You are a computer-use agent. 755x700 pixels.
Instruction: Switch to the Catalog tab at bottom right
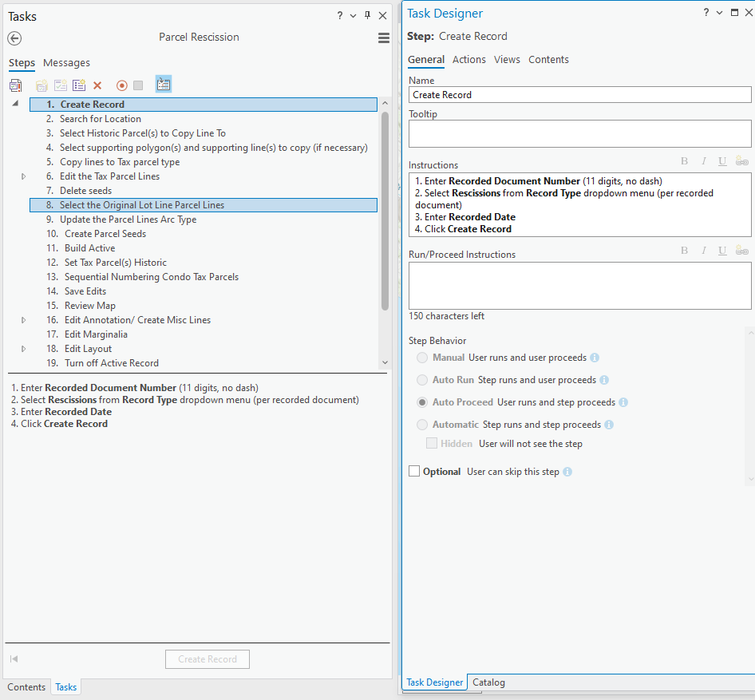(x=488, y=682)
